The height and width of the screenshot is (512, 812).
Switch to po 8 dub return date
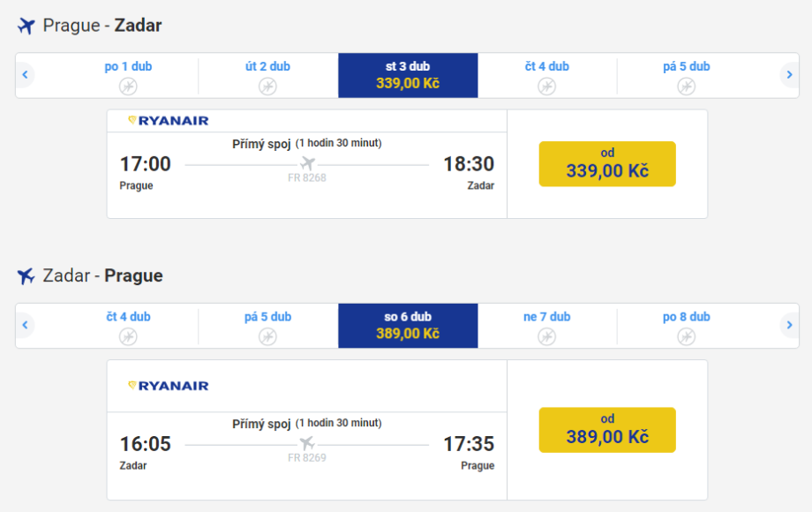686,326
